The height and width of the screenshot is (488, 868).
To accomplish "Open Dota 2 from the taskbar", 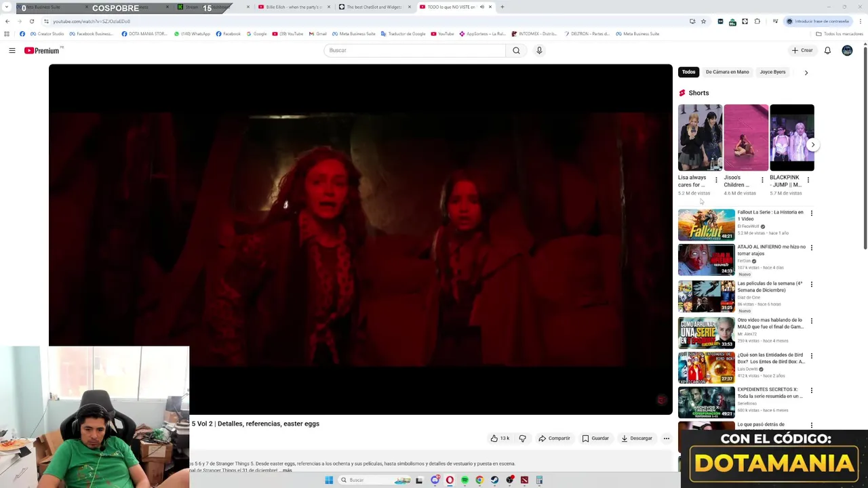I will tap(524, 480).
